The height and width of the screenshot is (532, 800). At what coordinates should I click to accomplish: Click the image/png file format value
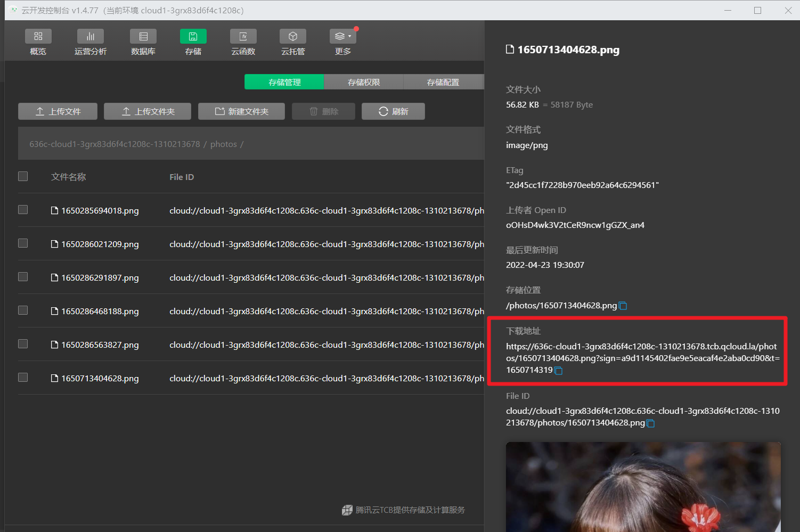click(527, 145)
